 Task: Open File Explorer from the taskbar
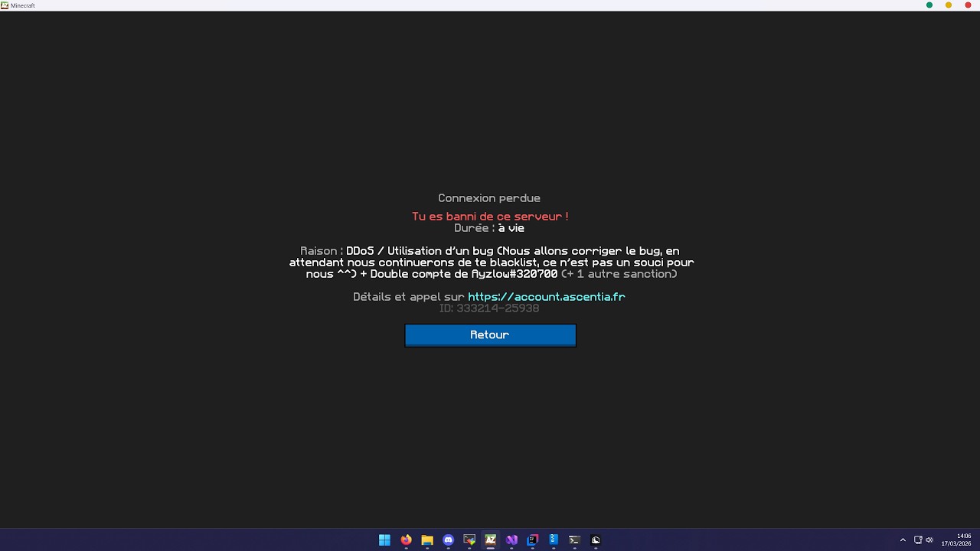427,540
